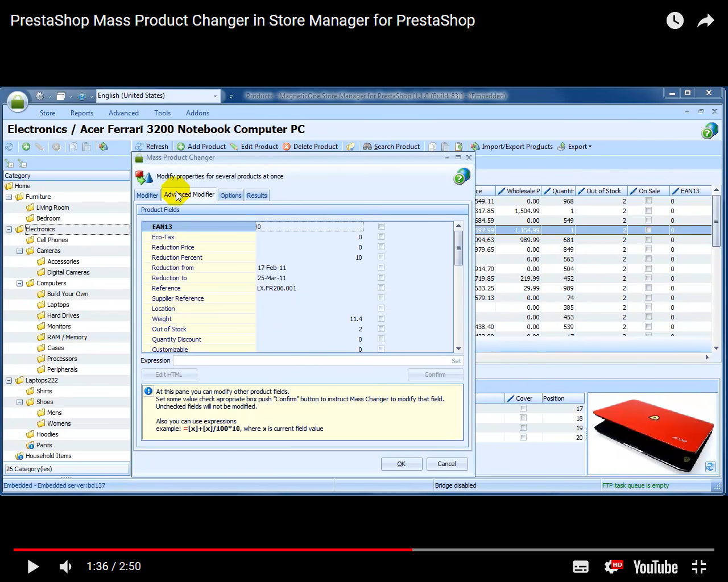
Task: Collapse the Computers category
Action: [20, 283]
